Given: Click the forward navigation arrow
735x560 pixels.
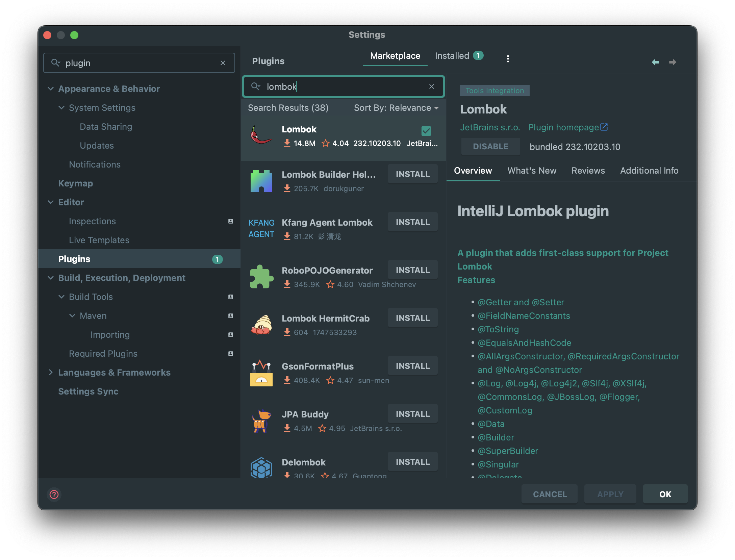Looking at the screenshot, I should [x=673, y=62].
